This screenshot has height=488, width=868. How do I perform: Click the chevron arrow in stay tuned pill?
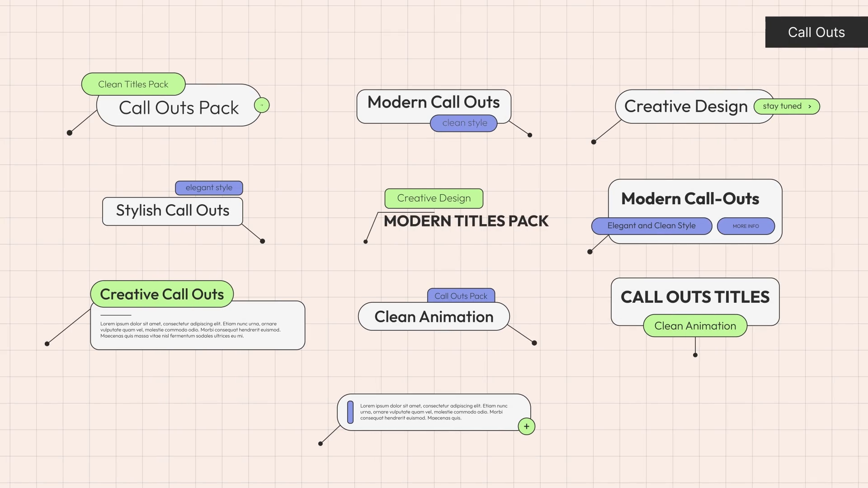(x=810, y=107)
